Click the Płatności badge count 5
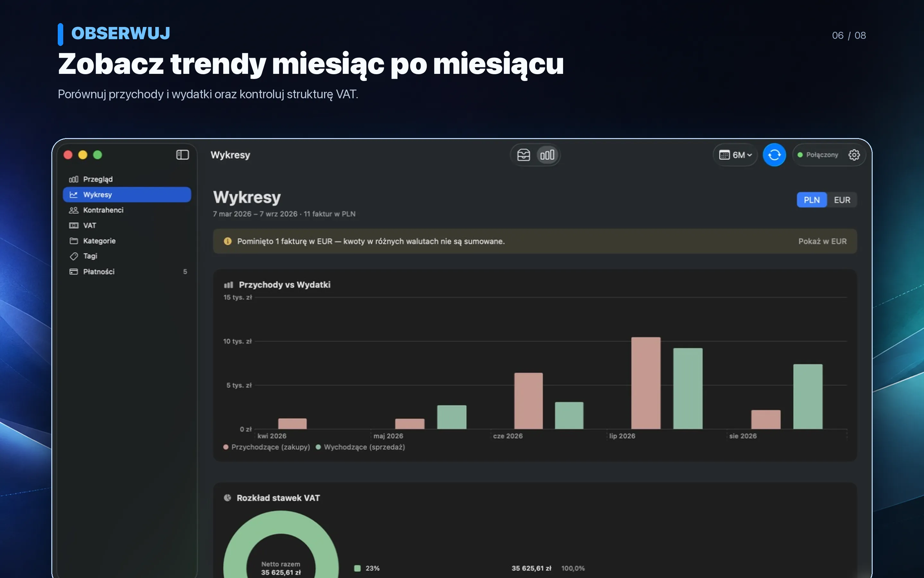Image resolution: width=924 pixels, height=578 pixels. click(185, 271)
